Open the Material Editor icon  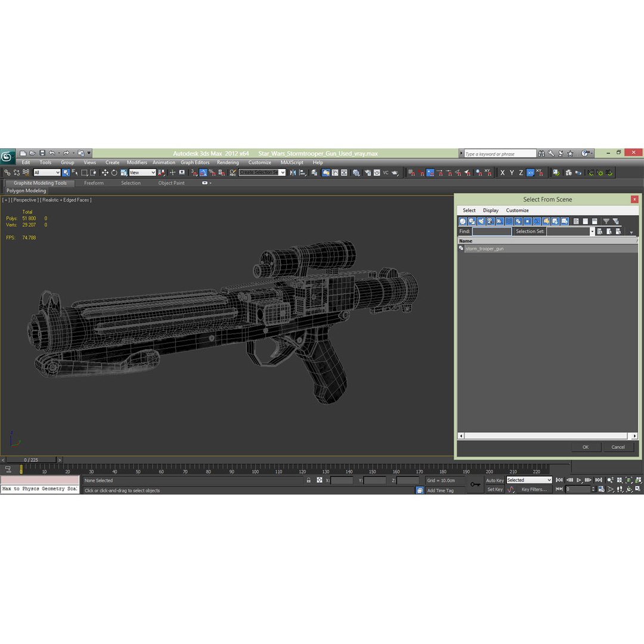(356, 172)
